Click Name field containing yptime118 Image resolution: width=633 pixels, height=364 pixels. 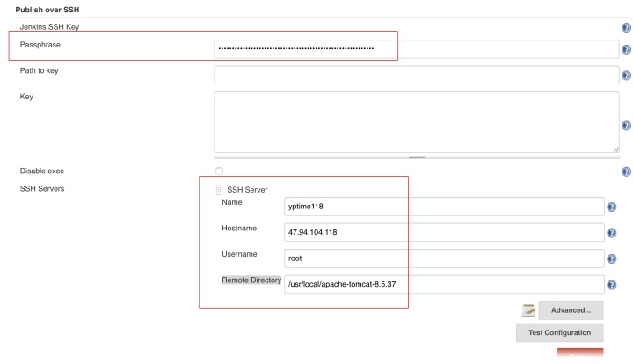pos(444,207)
